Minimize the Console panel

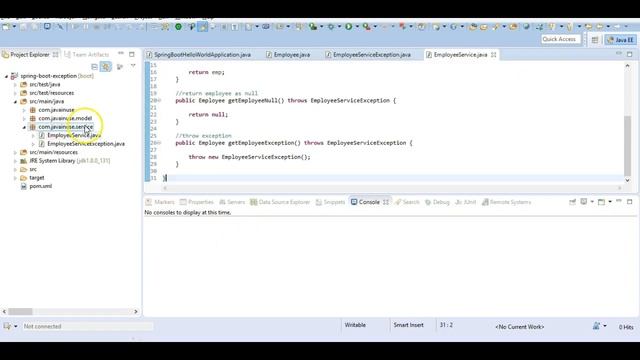tap(619, 201)
